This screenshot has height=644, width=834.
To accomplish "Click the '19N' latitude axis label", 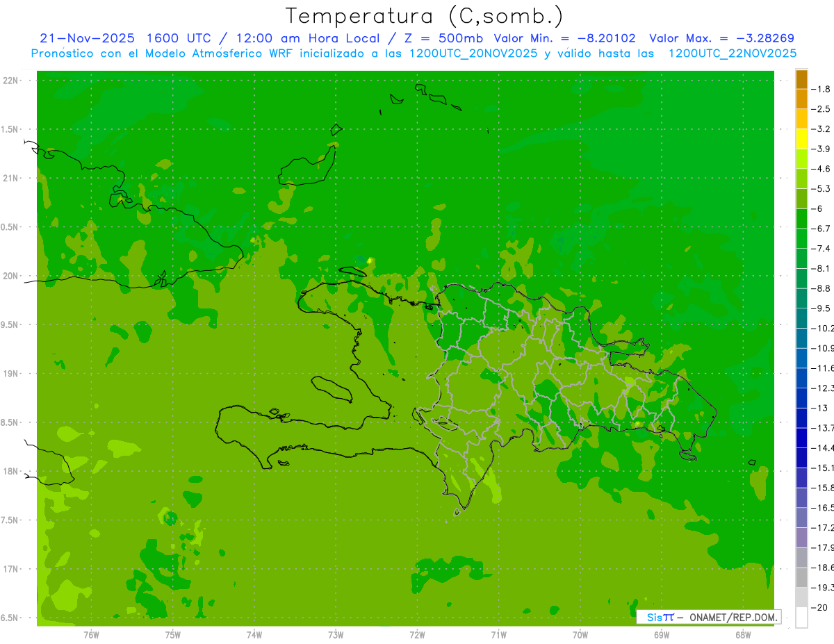I will (x=10, y=374).
